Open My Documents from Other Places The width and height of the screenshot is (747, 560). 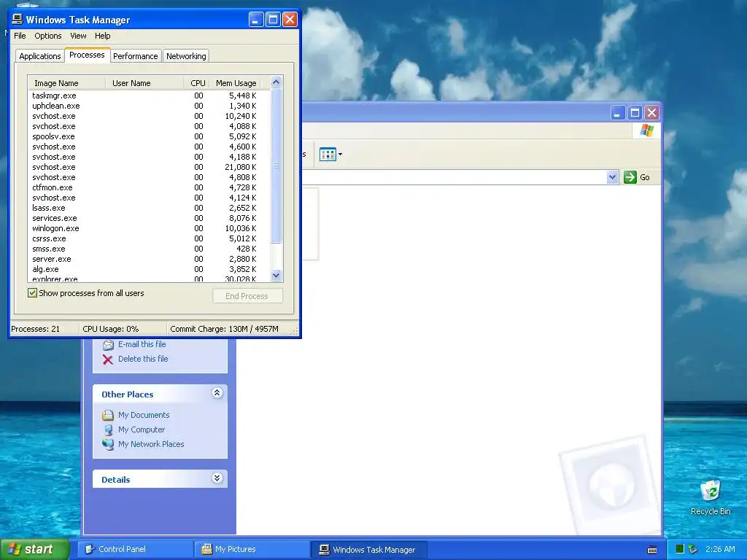click(x=144, y=415)
